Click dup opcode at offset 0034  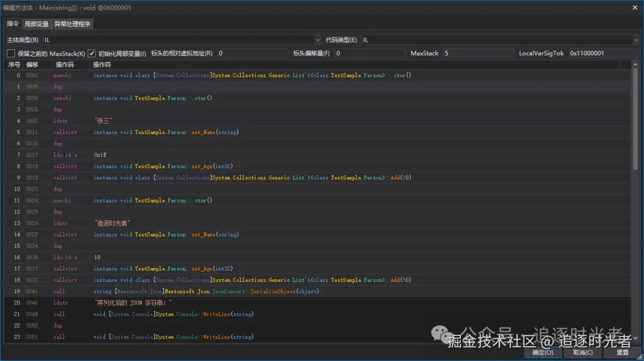point(57,245)
